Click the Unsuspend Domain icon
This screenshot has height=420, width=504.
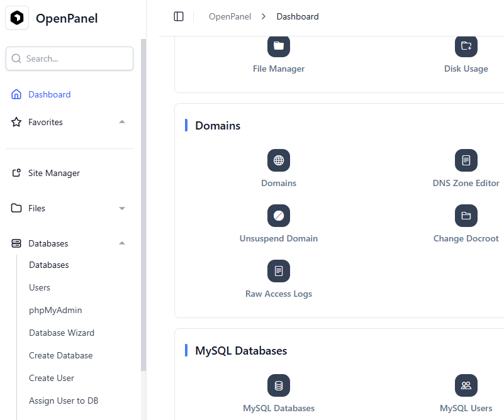(278, 216)
